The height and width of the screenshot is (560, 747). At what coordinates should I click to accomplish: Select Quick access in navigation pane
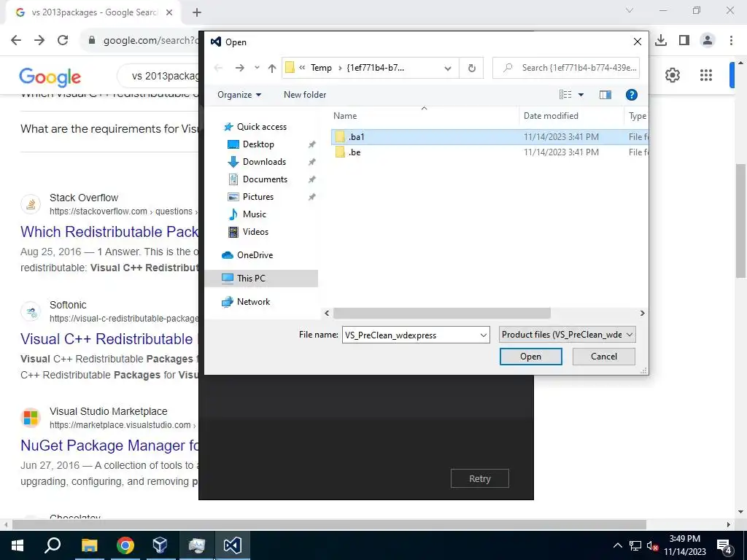262,127
